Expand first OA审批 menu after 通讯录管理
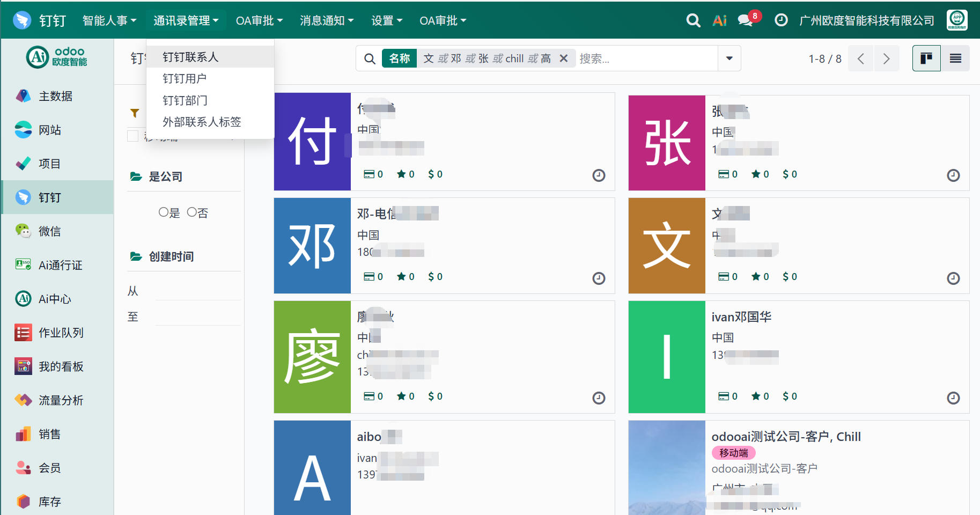 click(x=259, y=20)
